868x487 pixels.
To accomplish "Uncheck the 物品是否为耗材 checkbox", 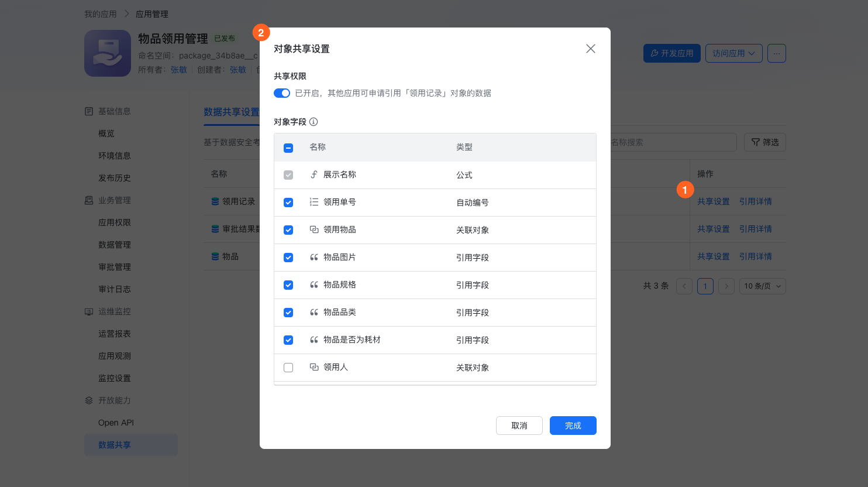I will pyautogui.click(x=288, y=340).
